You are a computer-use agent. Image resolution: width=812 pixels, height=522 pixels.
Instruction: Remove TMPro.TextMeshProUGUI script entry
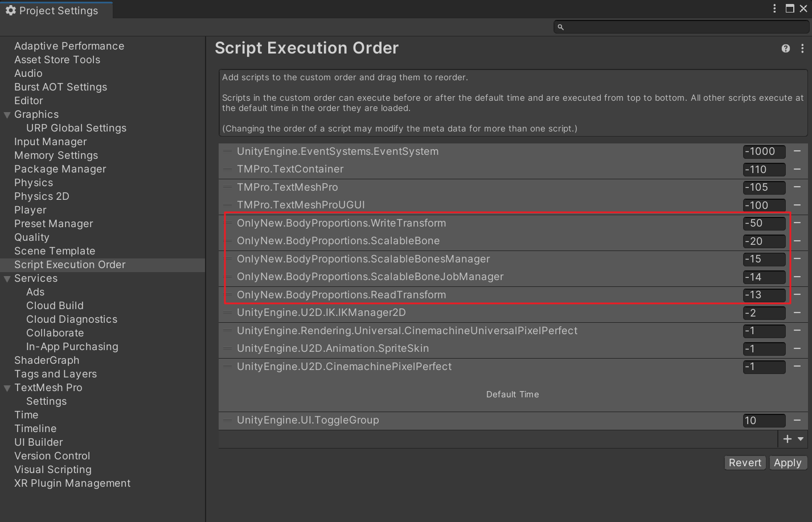pyautogui.click(x=797, y=205)
